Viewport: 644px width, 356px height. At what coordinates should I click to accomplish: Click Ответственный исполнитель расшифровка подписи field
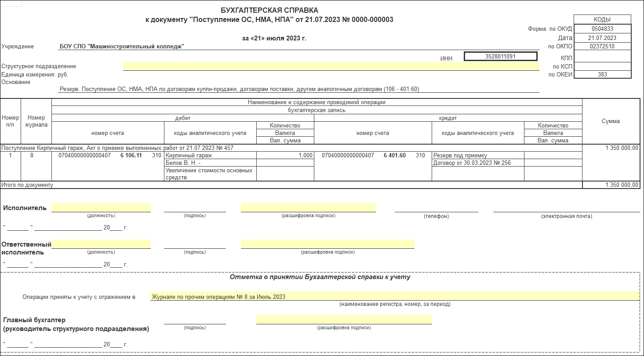click(327, 244)
